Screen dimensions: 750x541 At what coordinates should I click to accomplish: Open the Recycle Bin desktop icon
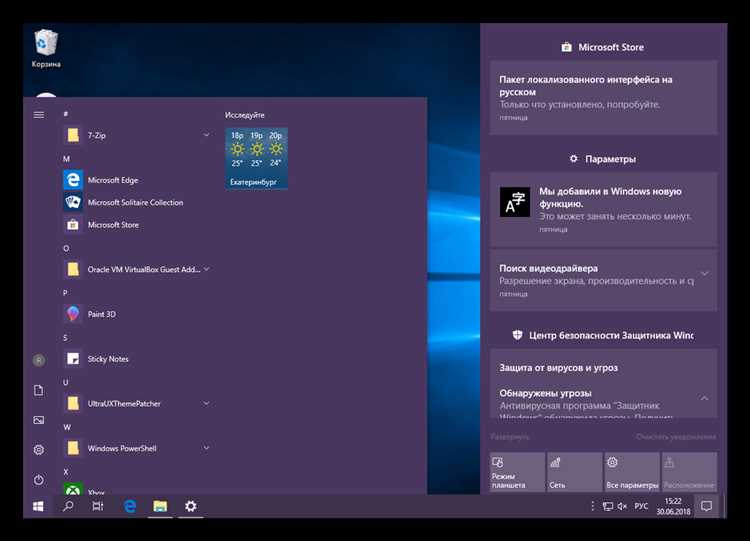pos(46,48)
